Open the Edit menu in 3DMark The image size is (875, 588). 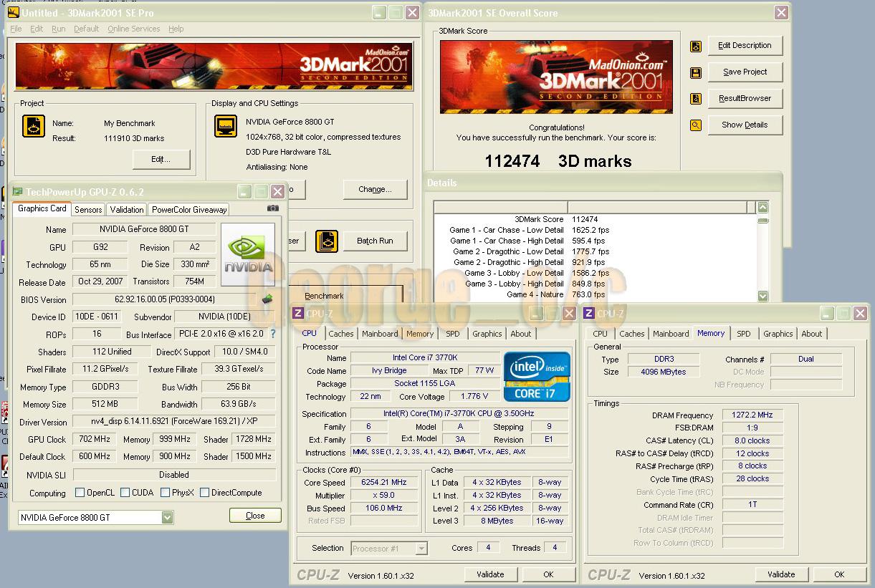(x=37, y=29)
